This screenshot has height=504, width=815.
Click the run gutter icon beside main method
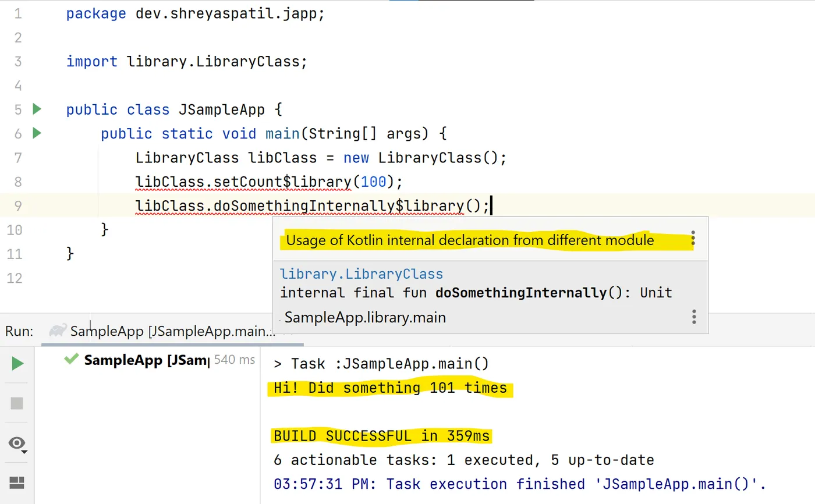pos(37,133)
